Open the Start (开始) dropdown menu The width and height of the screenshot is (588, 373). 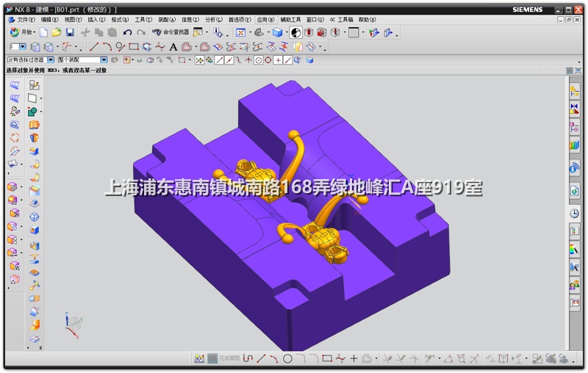tap(22, 32)
